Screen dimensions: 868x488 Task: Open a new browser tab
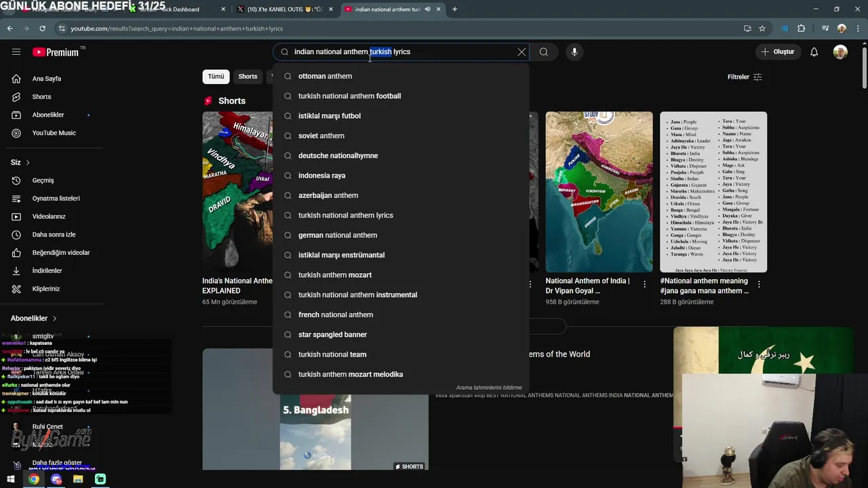[454, 9]
